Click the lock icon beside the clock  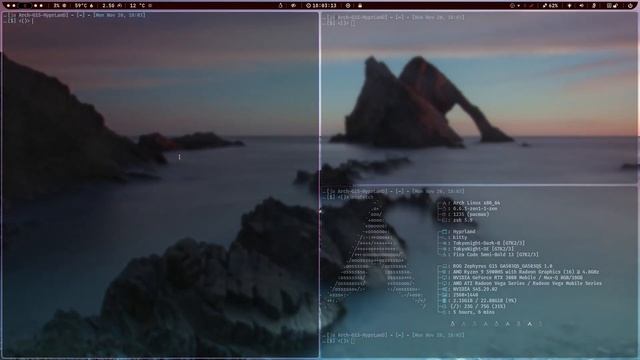(x=360, y=6)
